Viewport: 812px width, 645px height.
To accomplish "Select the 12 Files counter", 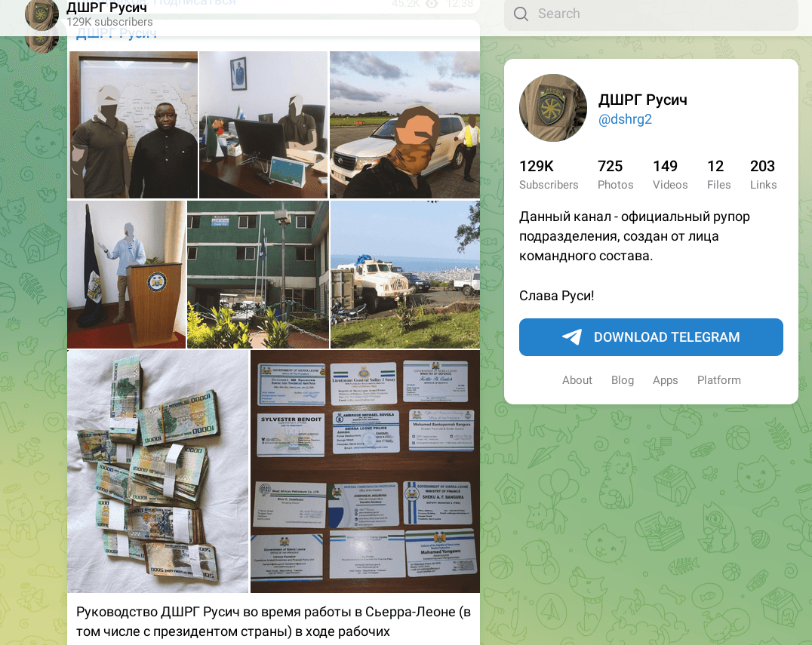I will 718,174.
